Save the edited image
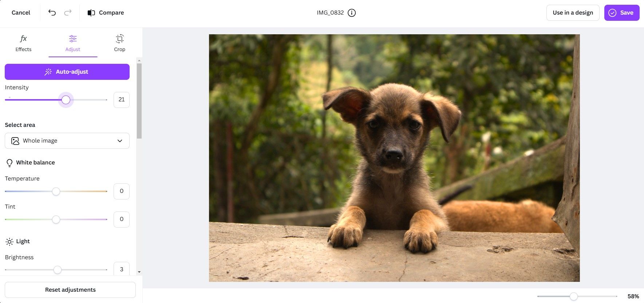The height and width of the screenshot is (303, 644). pyautogui.click(x=621, y=13)
